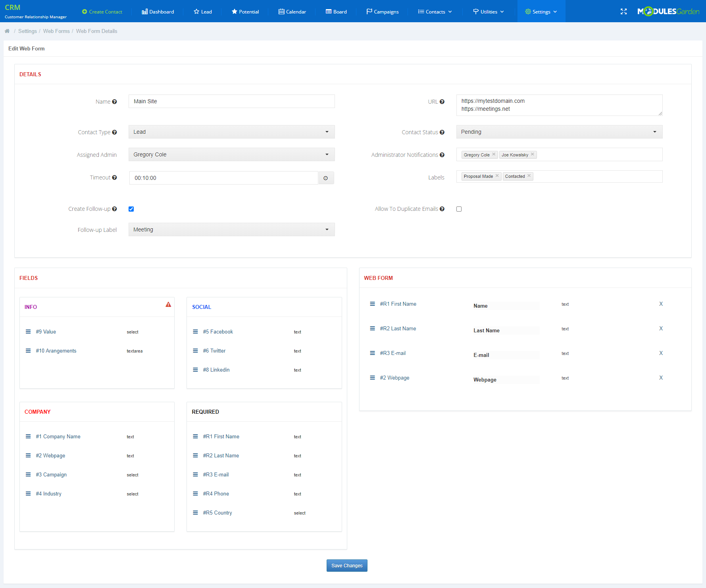Remove #R3 E-mail from web form
Viewport: 706px width, 588px height.
tap(661, 353)
